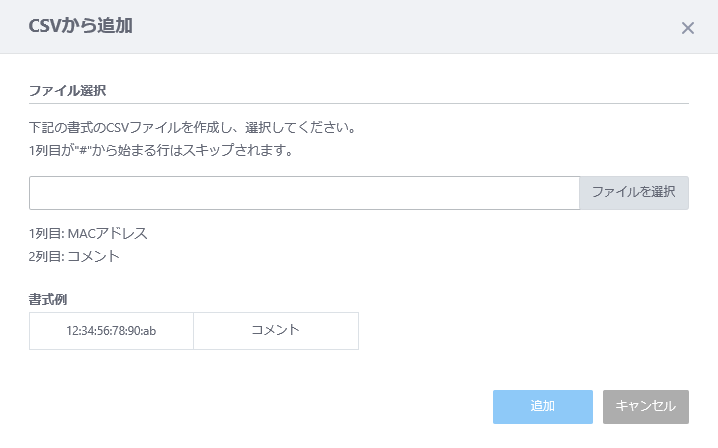Viewport: 718px width, 448px height.
Task: Click empty space left of 追加 button
Action: point(300,407)
